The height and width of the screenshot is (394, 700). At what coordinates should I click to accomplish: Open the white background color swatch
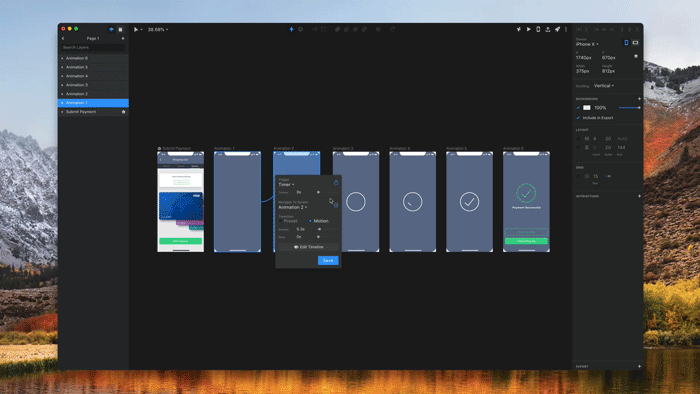[x=587, y=108]
